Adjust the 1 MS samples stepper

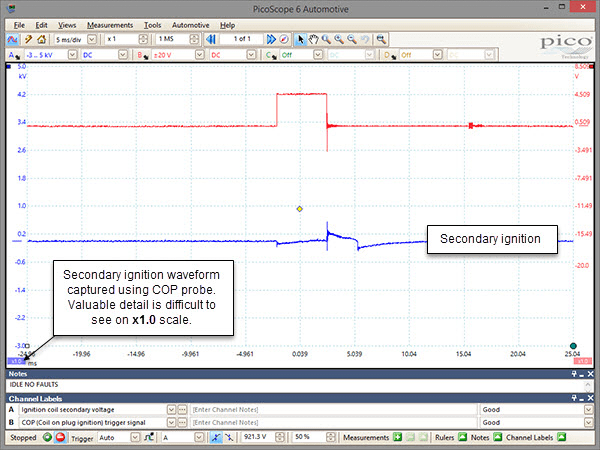(x=194, y=39)
